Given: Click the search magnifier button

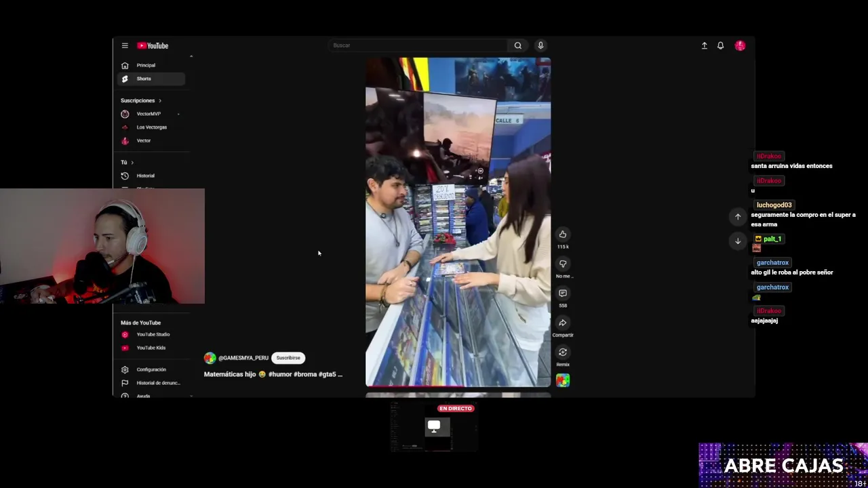Looking at the screenshot, I should pyautogui.click(x=518, y=45).
